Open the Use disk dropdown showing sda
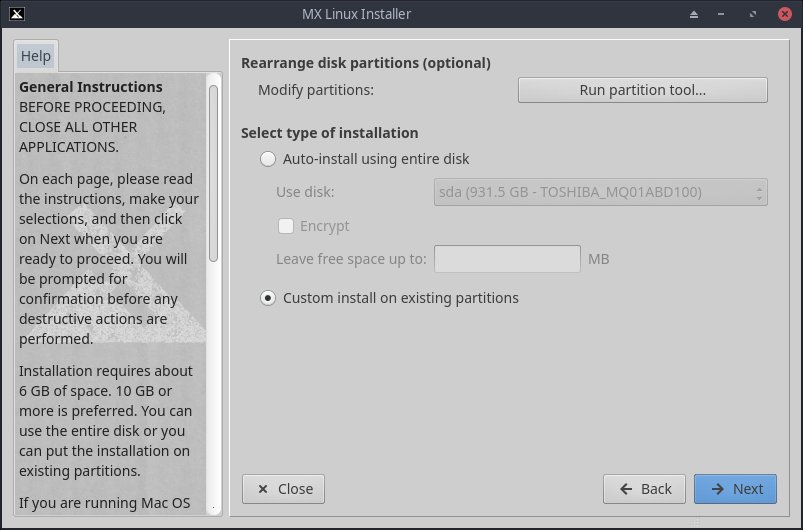Screen dimensions: 803x530 (601, 192)
